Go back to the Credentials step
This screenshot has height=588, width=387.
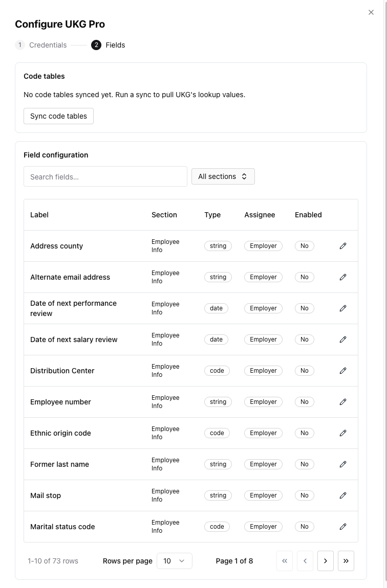(x=41, y=45)
